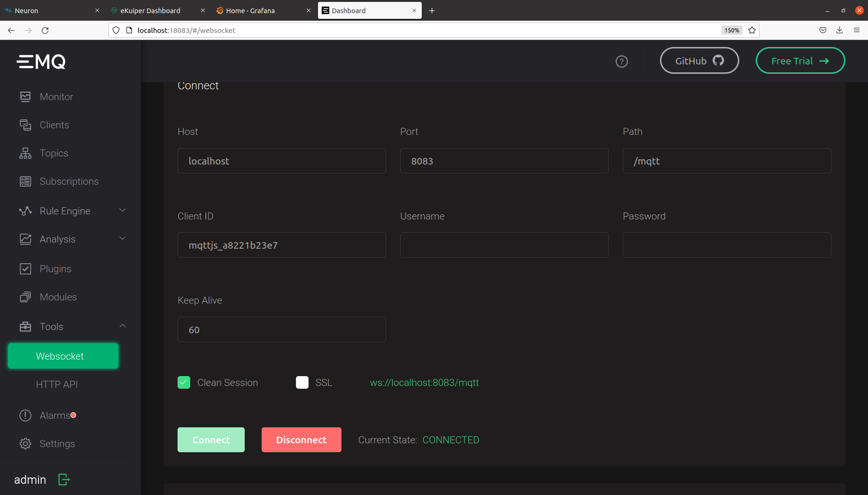Close the Home - Grafana tab
Screen dimensions: 868x495
[309, 10]
